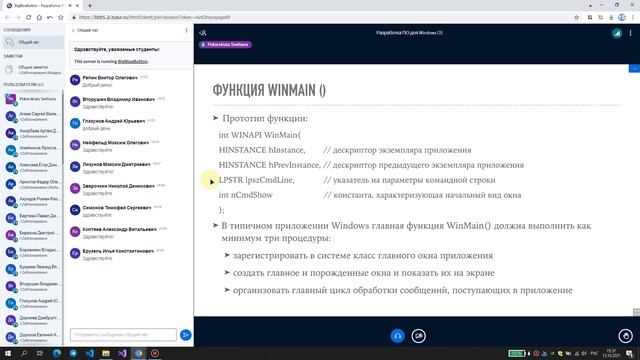This screenshot has height=360, width=640.
Task: Open Task View on the taskbar
Action: pyautogui.click(x=40, y=353)
